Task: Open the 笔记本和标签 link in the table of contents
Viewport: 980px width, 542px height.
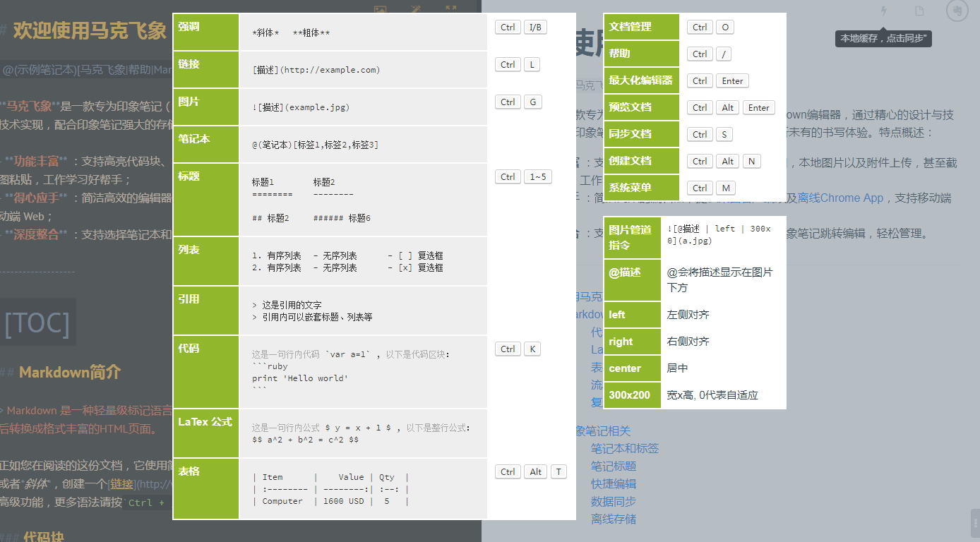Action: coord(625,448)
